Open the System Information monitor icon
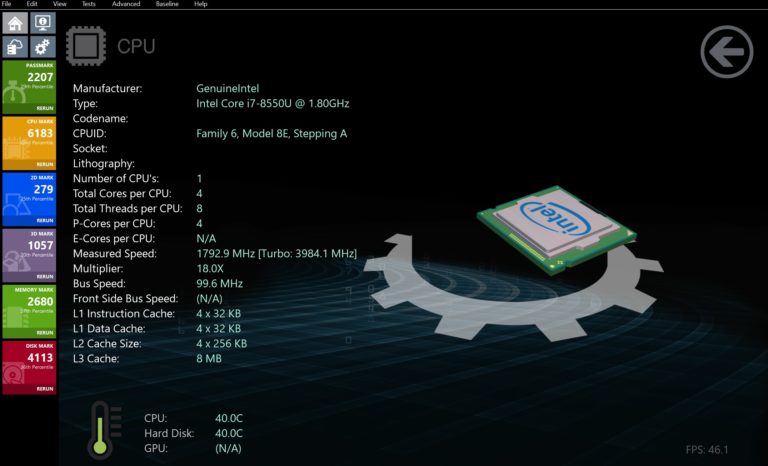Viewport: 768px width, 466px height. coord(43,22)
